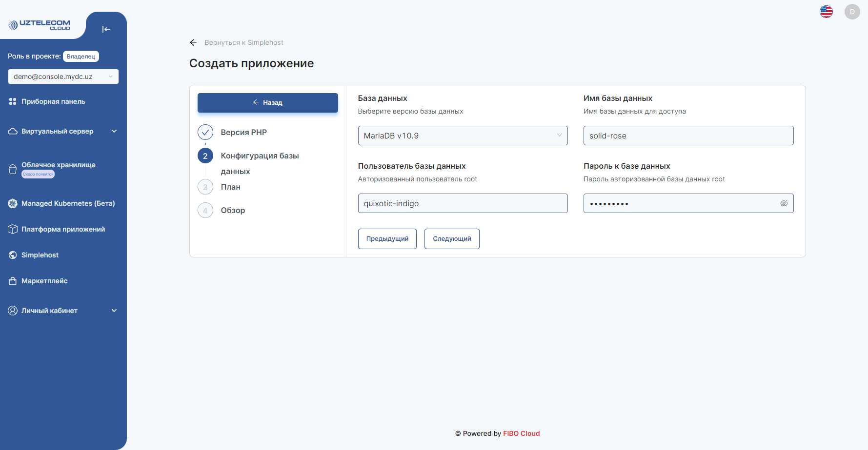Screen dimensions: 868x450
Task: Click the Облачное хранилище storage icon
Action: coord(12,168)
